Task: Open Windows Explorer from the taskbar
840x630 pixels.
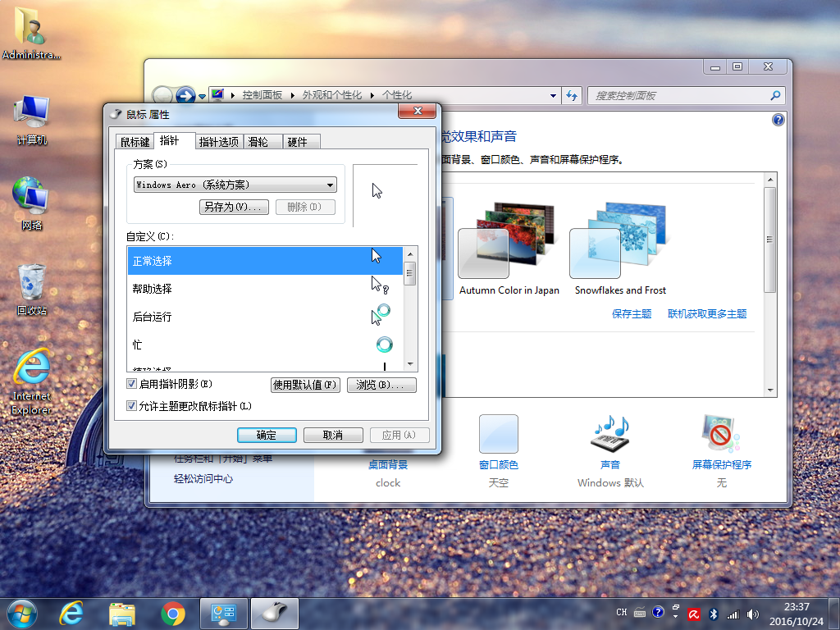Action: [x=122, y=614]
